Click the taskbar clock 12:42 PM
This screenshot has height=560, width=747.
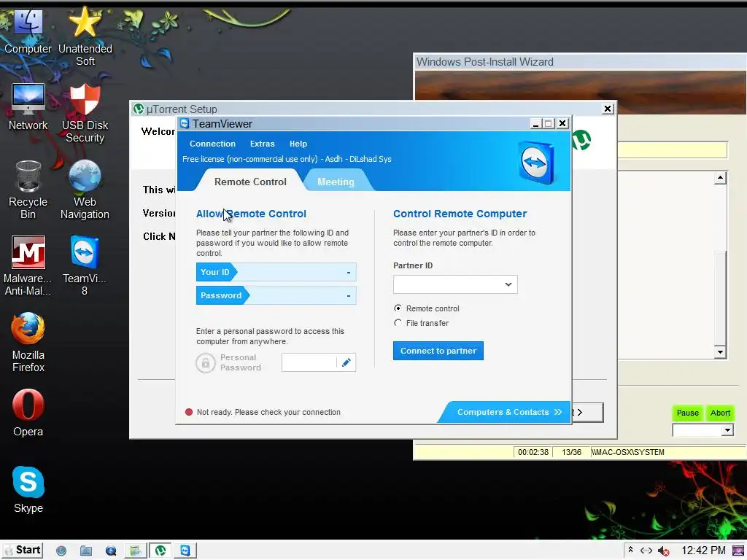coord(703,551)
